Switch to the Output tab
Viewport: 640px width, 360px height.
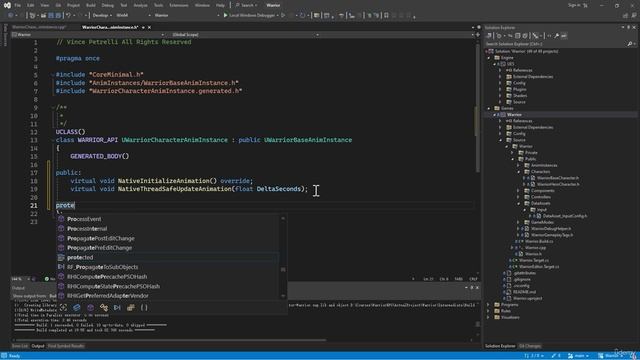(38, 346)
